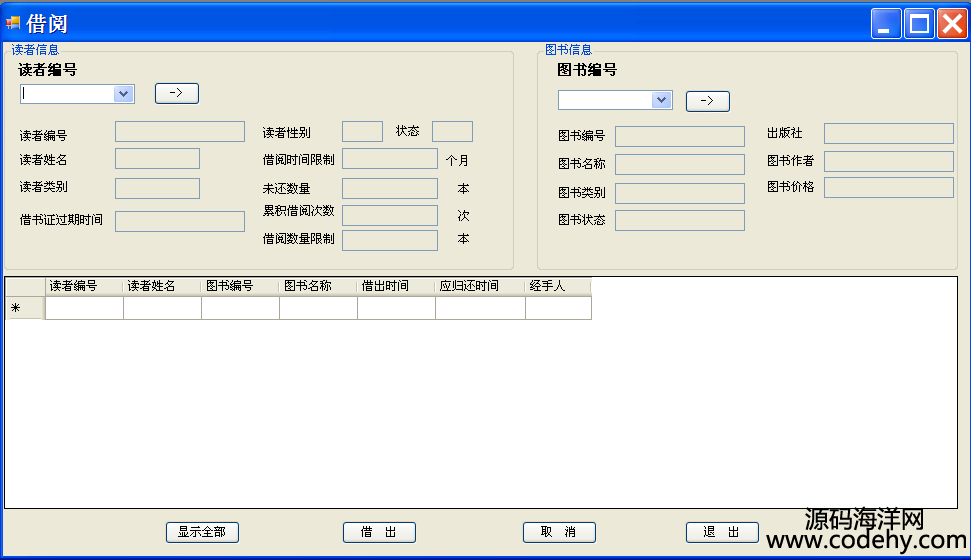
Task: Open the 读者编号 dropdown arrow
Action: tap(123, 94)
